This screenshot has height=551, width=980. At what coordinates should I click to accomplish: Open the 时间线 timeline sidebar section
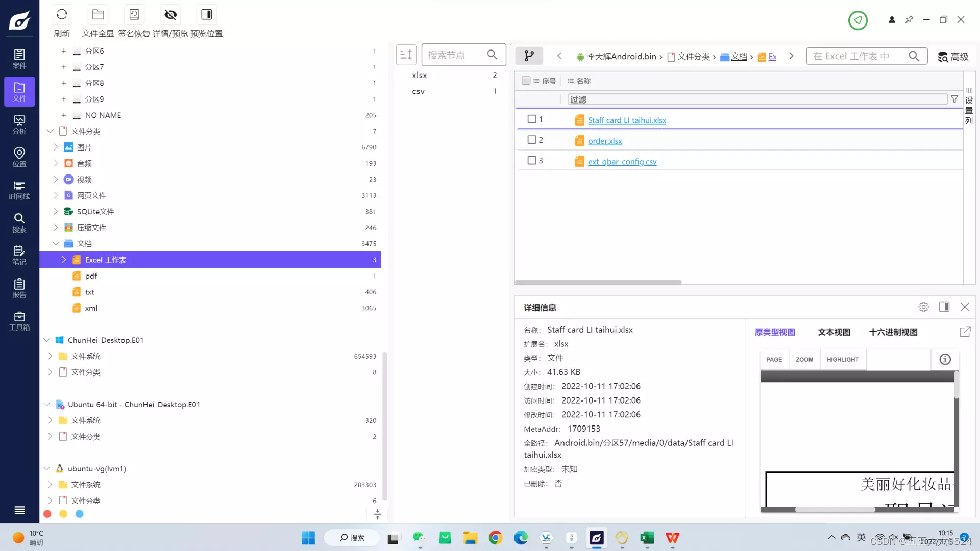[x=19, y=190]
